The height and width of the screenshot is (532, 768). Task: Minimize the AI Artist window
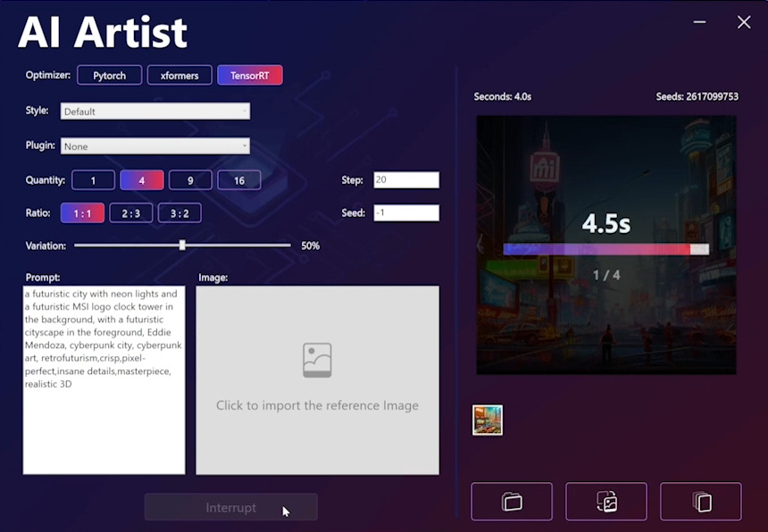click(x=701, y=22)
